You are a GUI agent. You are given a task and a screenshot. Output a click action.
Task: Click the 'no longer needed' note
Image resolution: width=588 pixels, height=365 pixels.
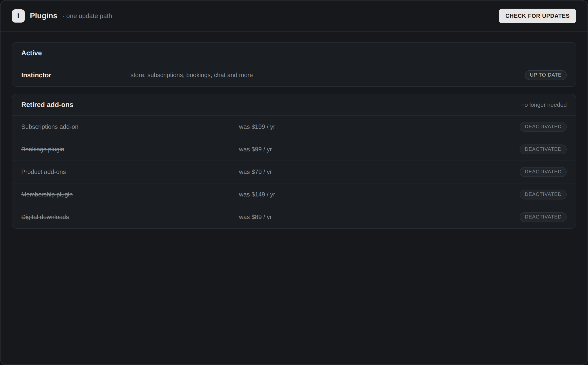544,105
